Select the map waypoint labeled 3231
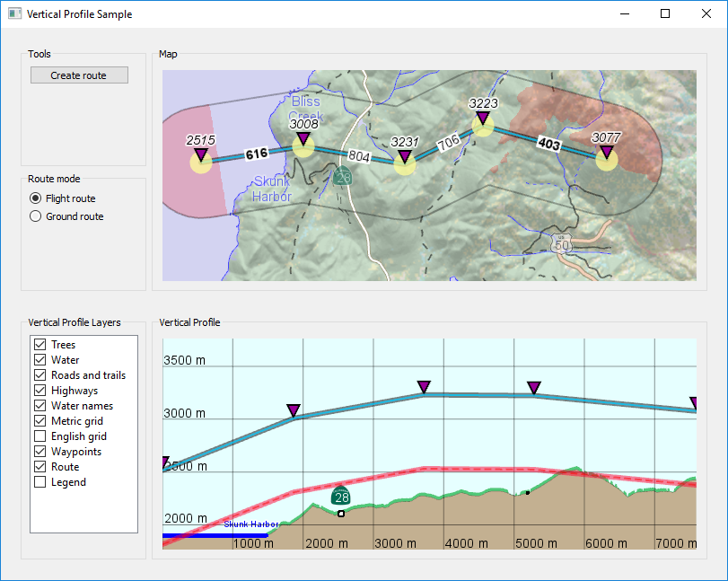 pos(405,162)
